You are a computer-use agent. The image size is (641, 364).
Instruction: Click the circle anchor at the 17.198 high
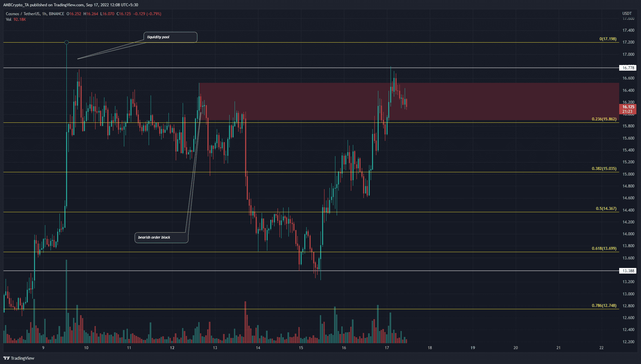[67, 42]
